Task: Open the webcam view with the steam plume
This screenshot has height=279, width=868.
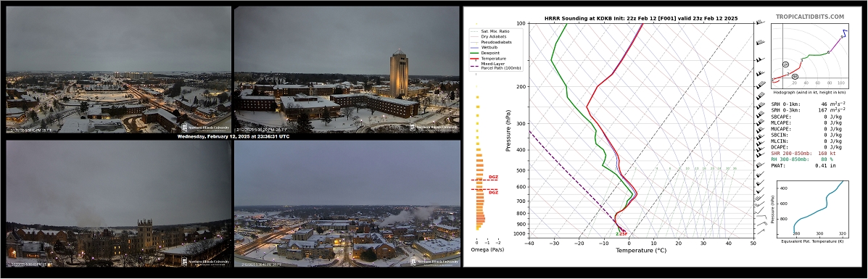Action: coord(347,203)
